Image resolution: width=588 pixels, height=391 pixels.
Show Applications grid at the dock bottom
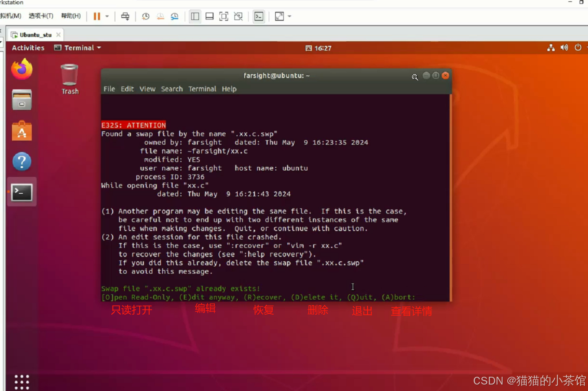coord(22,382)
